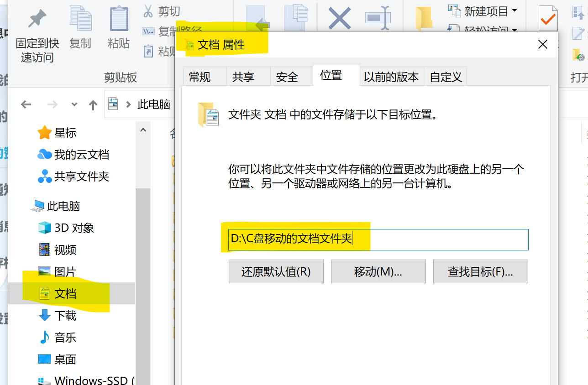Click the Rename icon in ribbon
This screenshot has height=385, width=588.
(x=378, y=18)
